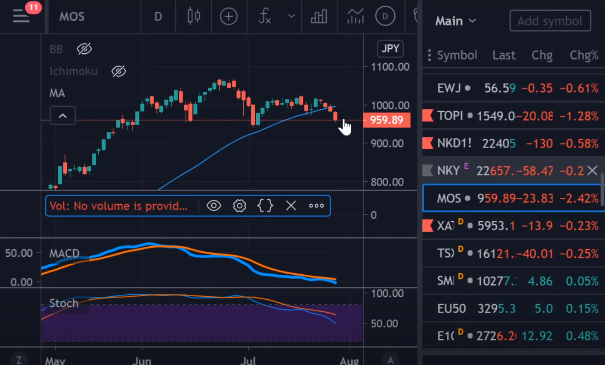Open the fx indicators button
This screenshot has height=365, width=605.
(265, 17)
